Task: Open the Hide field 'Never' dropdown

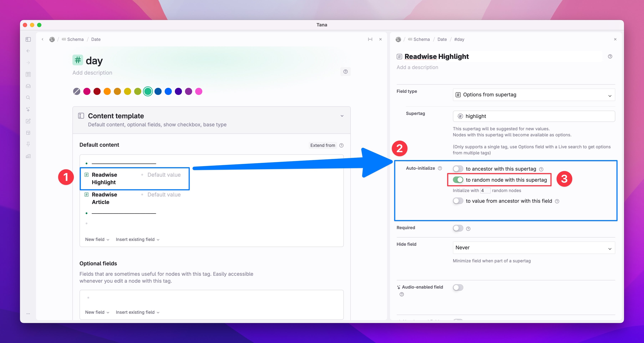Action: coord(534,248)
